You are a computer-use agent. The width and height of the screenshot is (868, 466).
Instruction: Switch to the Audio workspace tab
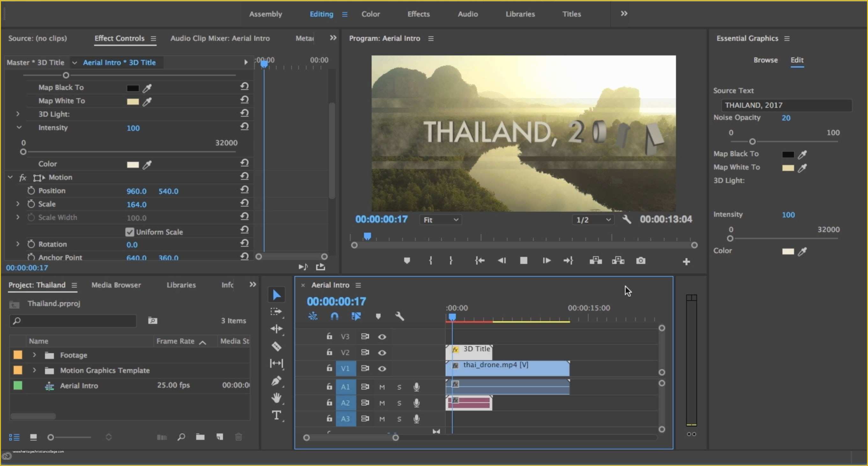pyautogui.click(x=468, y=14)
